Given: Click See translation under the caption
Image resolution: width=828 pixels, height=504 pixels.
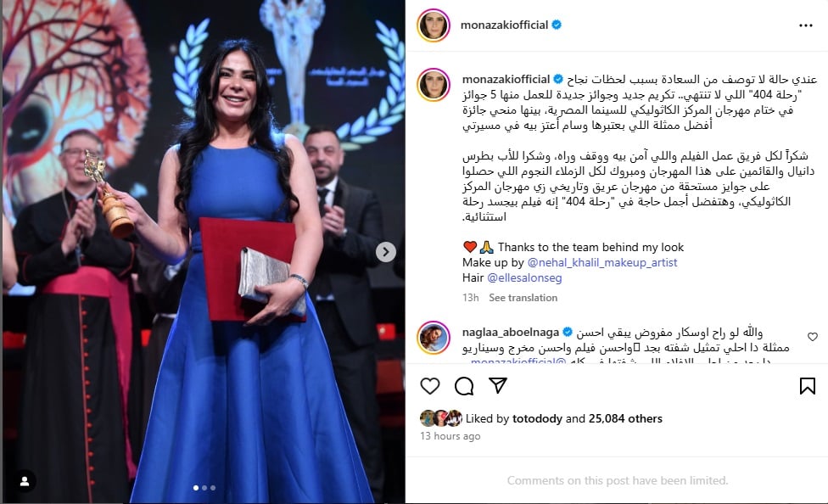Looking at the screenshot, I should [x=523, y=298].
